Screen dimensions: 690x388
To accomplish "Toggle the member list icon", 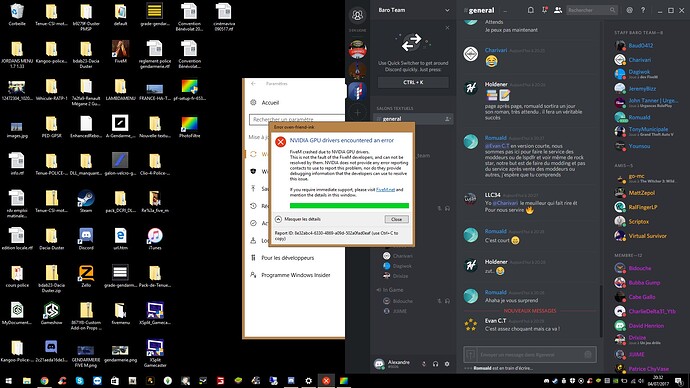I will [558, 10].
